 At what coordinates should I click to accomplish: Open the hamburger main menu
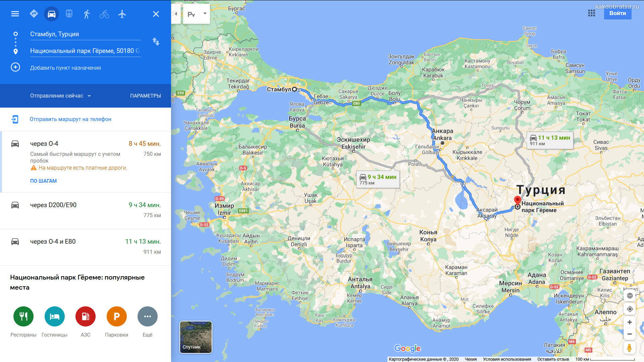[15, 14]
